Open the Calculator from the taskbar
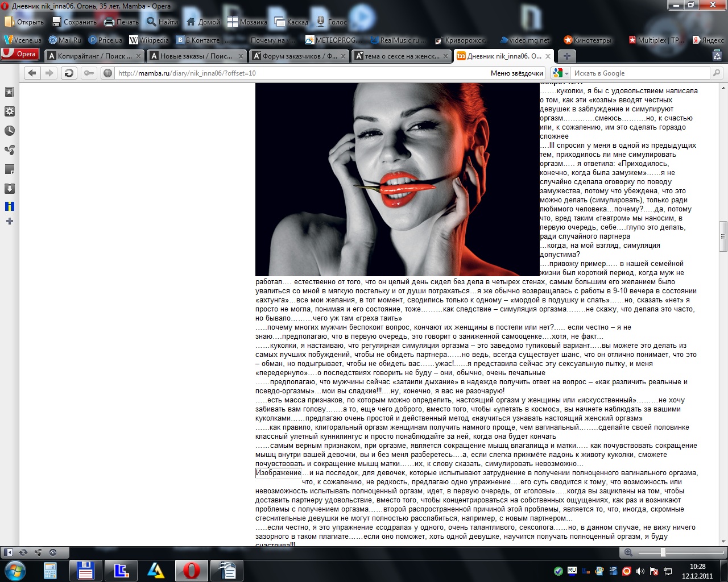This screenshot has width=728, height=582. 51,570
